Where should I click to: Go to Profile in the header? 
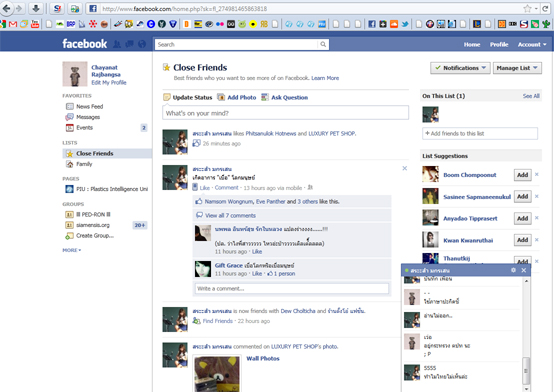[499, 45]
